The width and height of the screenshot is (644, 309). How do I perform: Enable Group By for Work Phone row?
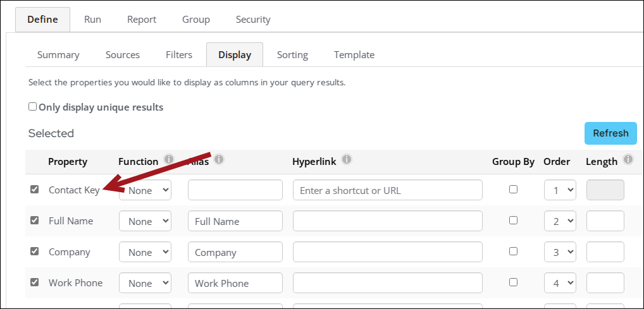coord(513,282)
